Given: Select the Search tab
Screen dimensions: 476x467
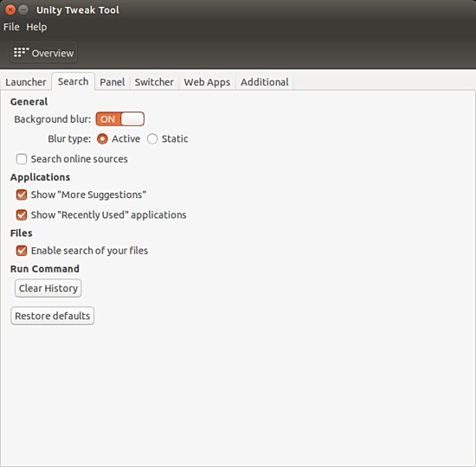Looking at the screenshot, I should [x=74, y=81].
